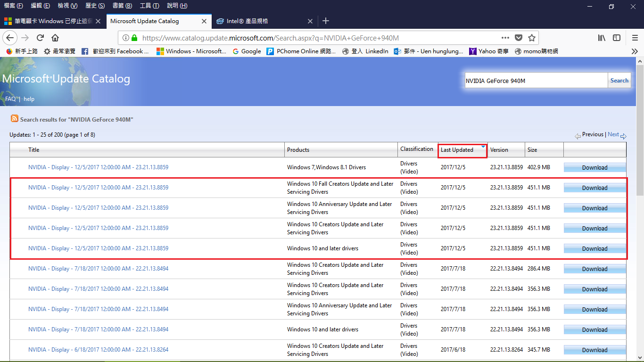Open the FAQ link
This screenshot has height=362, width=644.
coord(10,99)
